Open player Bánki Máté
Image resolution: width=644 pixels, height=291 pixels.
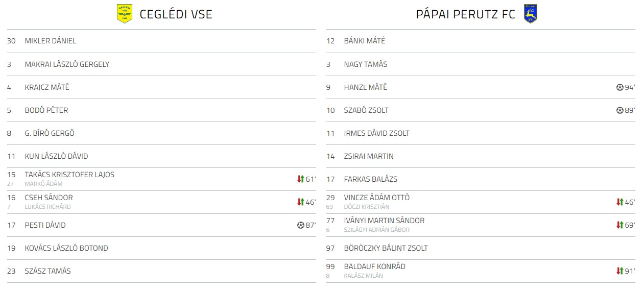[x=365, y=41]
